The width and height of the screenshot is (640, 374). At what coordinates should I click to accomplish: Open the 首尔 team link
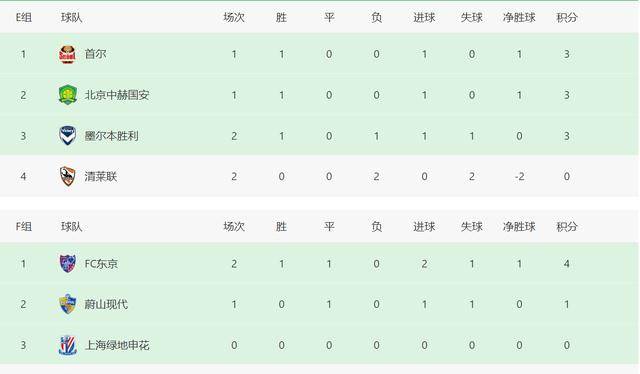(x=96, y=54)
